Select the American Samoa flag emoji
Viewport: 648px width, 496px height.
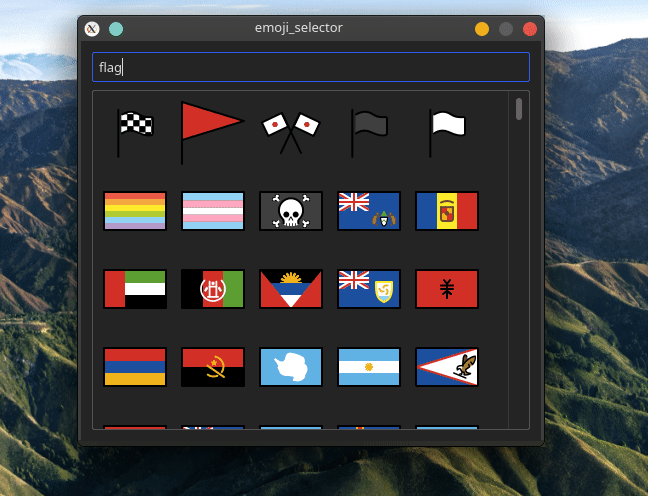coord(447,367)
